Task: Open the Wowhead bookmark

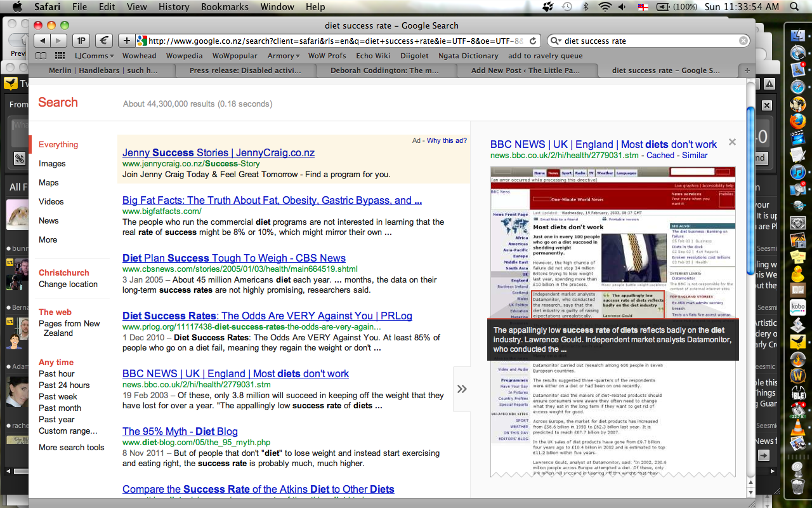Action: click(140, 56)
